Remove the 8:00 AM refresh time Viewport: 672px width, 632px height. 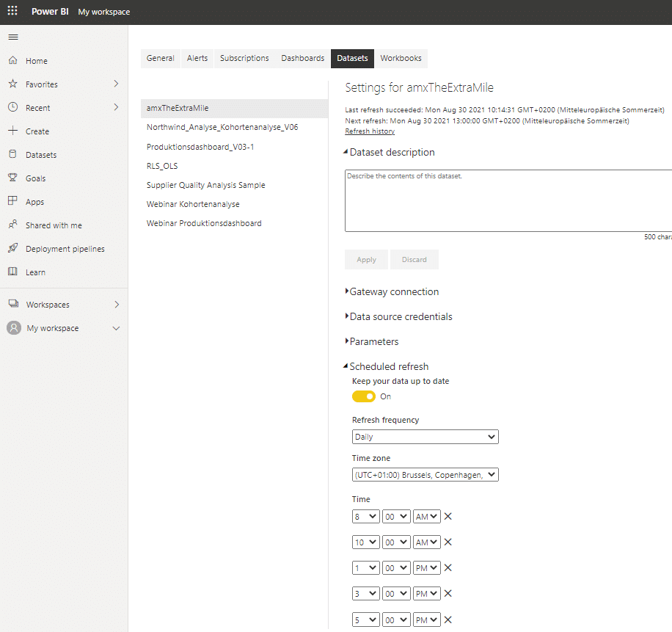pyautogui.click(x=448, y=516)
